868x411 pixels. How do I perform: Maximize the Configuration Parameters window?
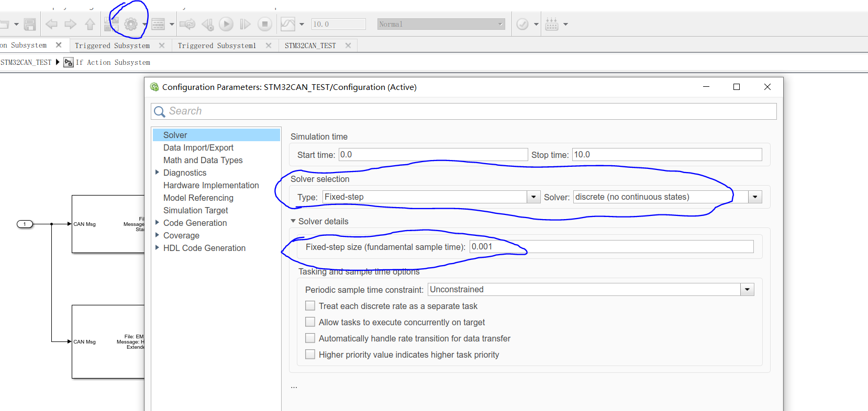pyautogui.click(x=737, y=87)
